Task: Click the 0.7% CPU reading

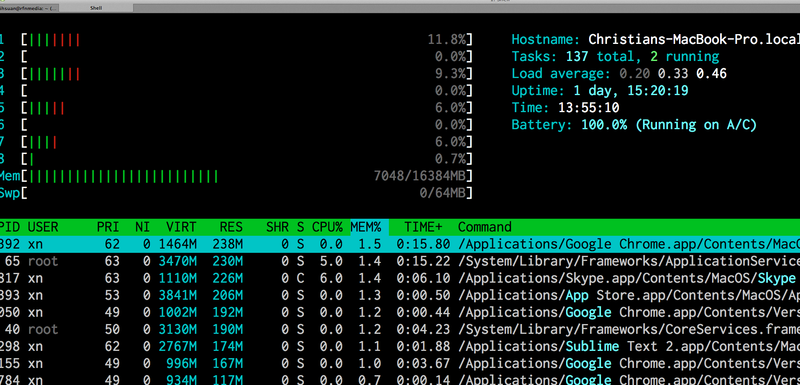Action: point(450,159)
